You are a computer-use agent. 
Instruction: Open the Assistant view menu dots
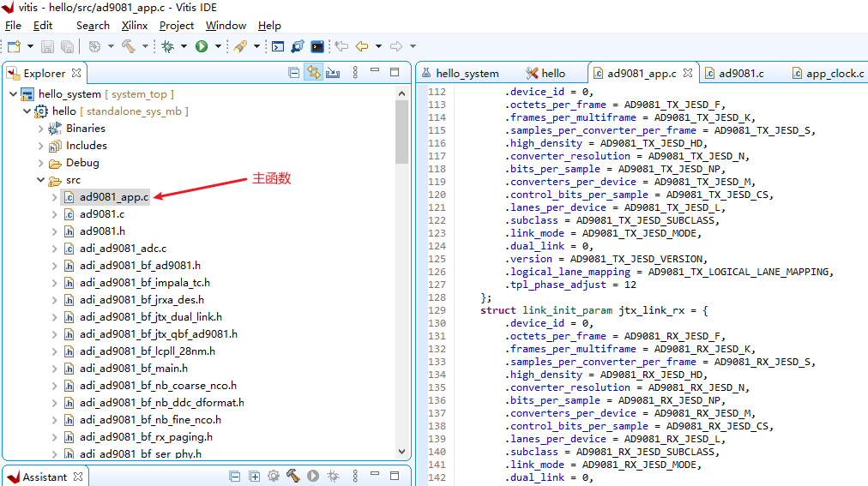coord(355,476)
